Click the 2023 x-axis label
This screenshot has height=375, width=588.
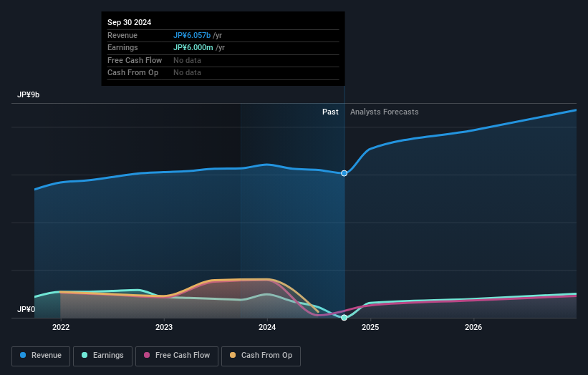point(164,327)
